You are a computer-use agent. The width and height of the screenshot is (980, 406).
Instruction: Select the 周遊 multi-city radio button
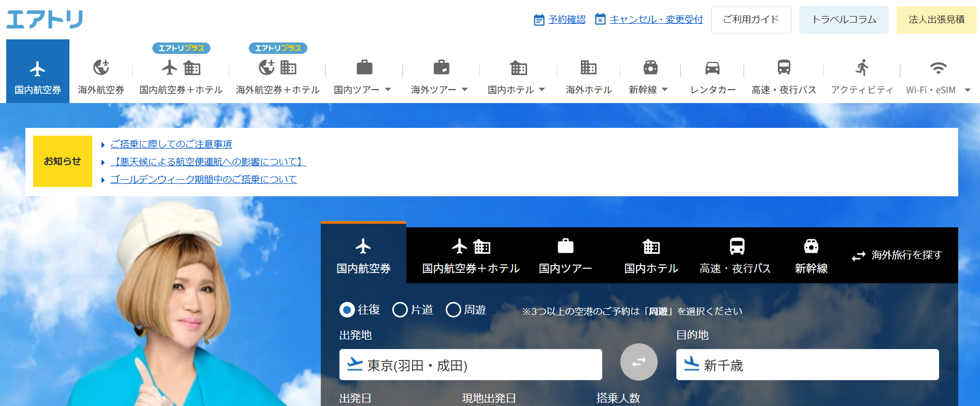[453, 310]
